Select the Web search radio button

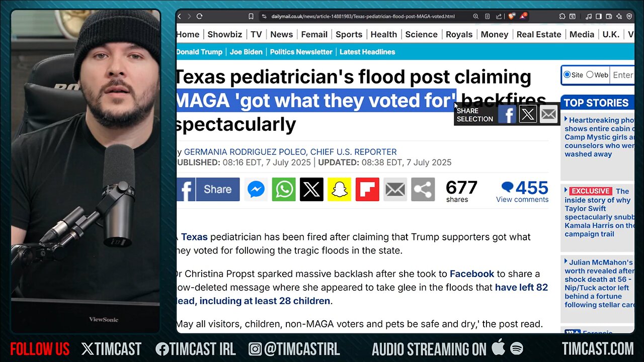click(x=590, y=74)
